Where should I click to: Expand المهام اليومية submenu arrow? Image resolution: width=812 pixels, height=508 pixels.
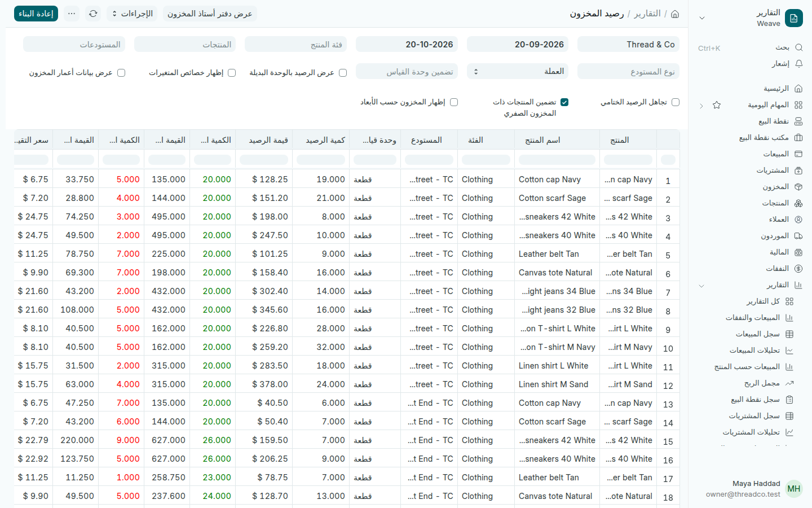(x=701, y=106)
